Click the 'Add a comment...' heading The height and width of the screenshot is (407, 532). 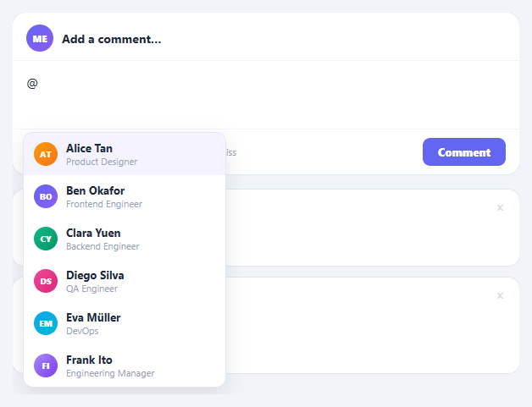111,39
